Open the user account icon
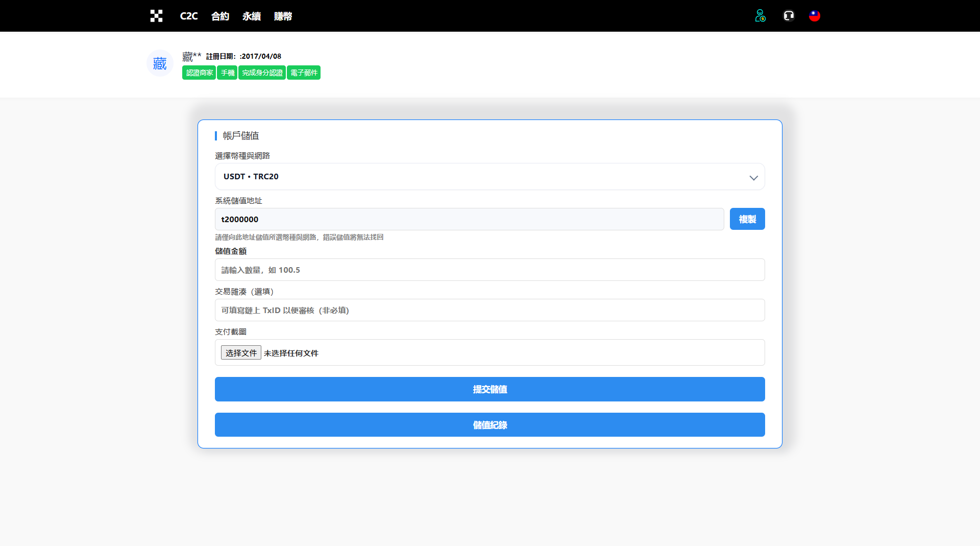This screenshot has width=980, height=546. click(x=760, y=16)
